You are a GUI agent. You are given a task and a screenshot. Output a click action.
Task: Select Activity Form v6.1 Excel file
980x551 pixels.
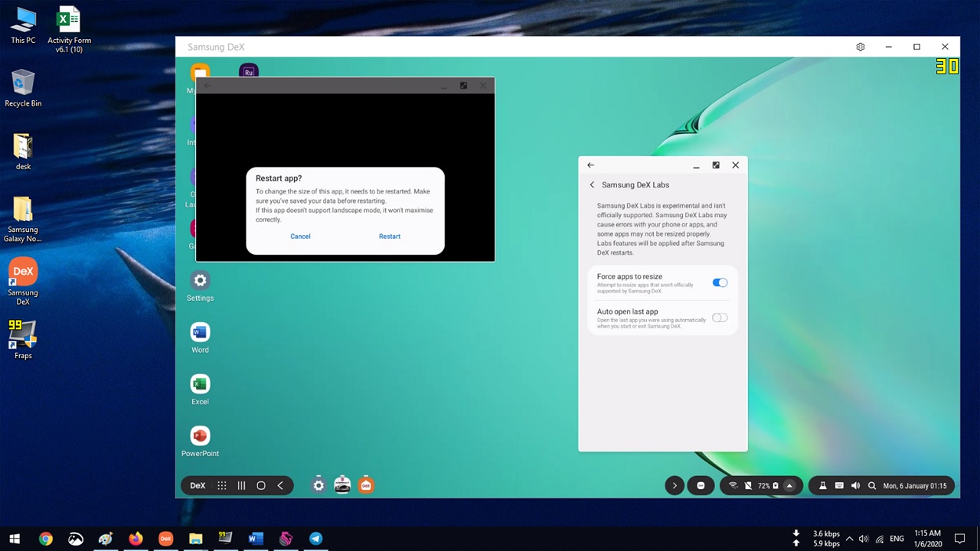point(69,30)
